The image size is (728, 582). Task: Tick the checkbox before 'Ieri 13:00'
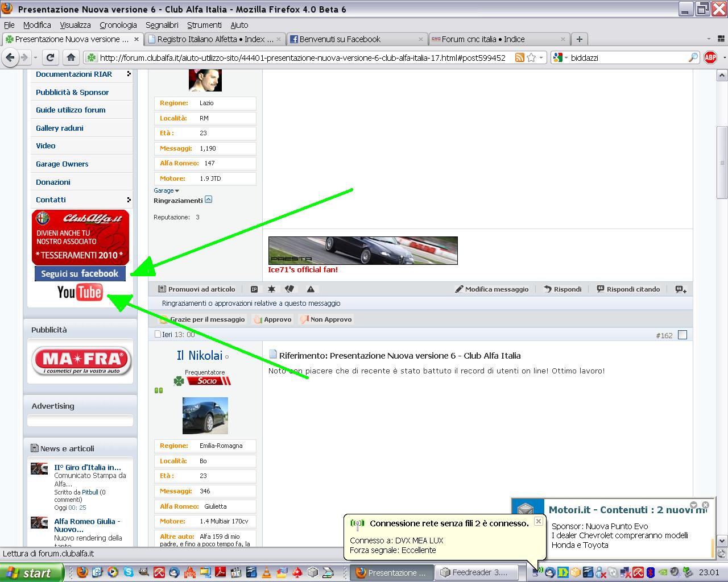[x=158, y=335]
